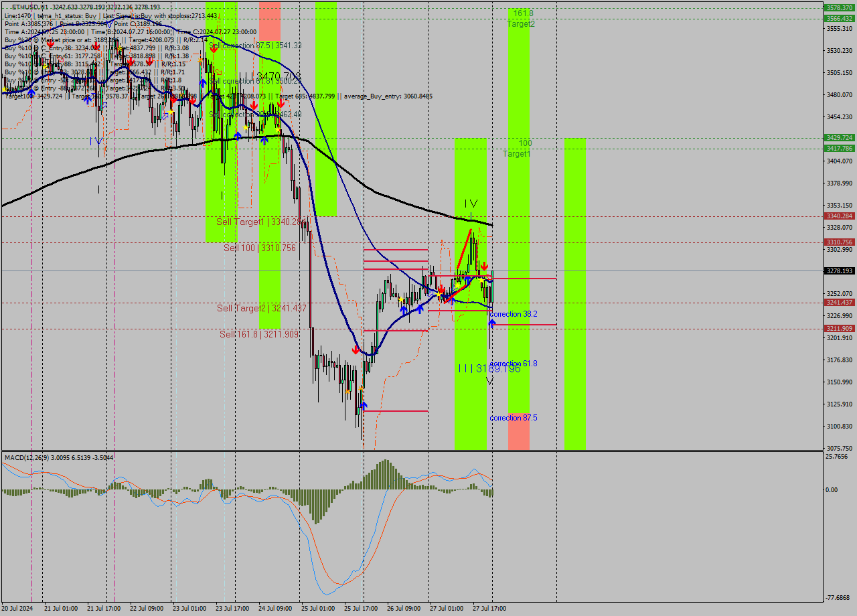Click a yellow star marker on the red trendline
Image resolution: width=857 pixels, height=616 pixels.
[457, 285]
